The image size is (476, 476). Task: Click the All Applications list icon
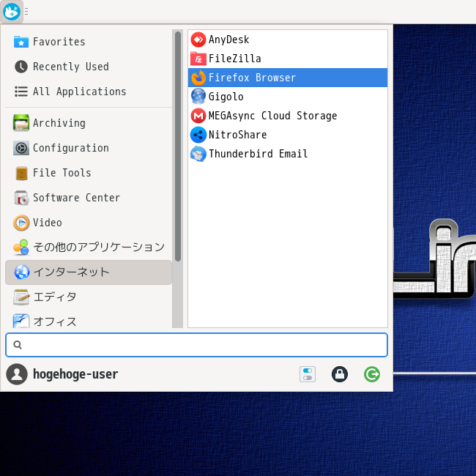coord(21,92)
